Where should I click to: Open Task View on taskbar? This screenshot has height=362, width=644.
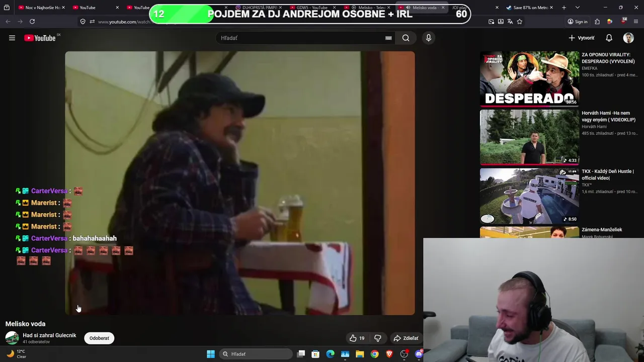click(301, 354)
